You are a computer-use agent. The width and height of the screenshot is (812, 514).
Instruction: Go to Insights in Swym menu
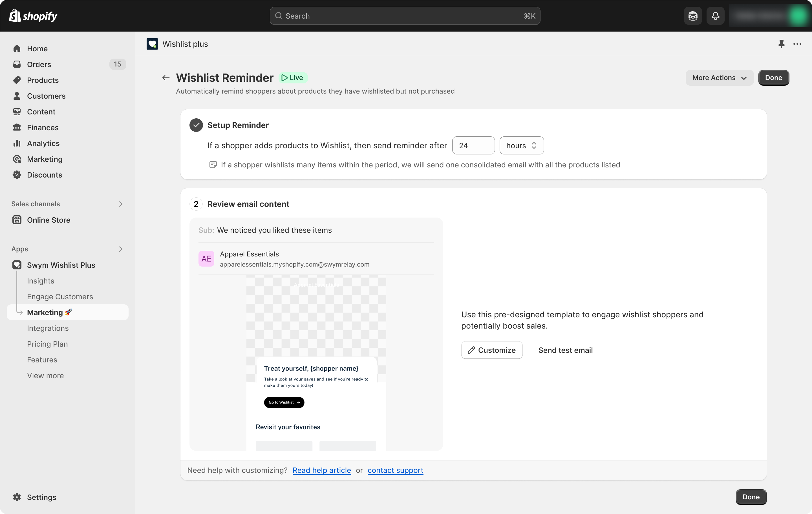pos(41,281)
